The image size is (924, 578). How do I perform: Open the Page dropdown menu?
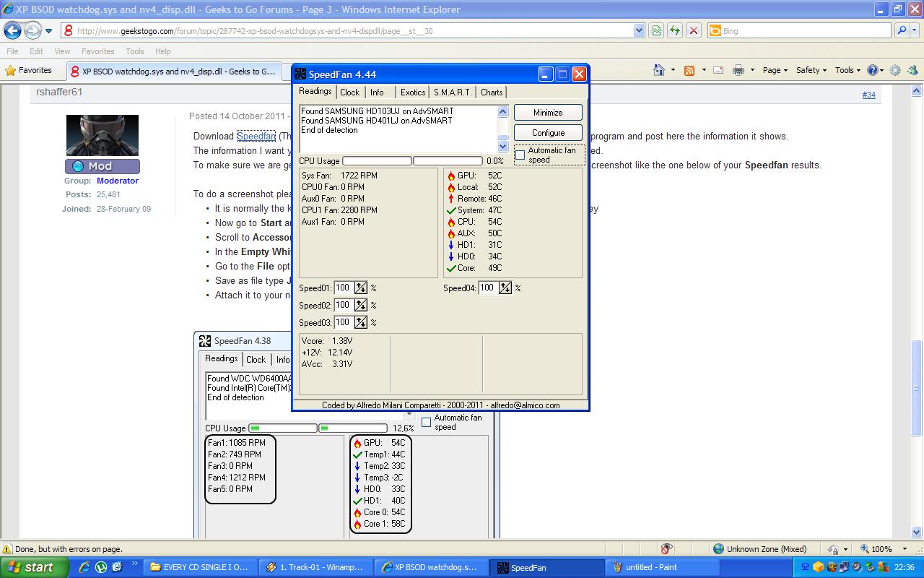[776, 70]
